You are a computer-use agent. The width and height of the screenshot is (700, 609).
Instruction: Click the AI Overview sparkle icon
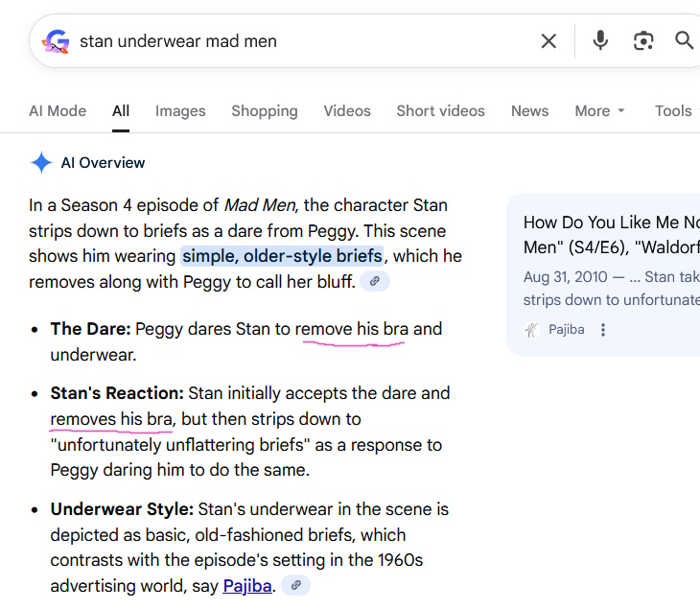point(41,162)
